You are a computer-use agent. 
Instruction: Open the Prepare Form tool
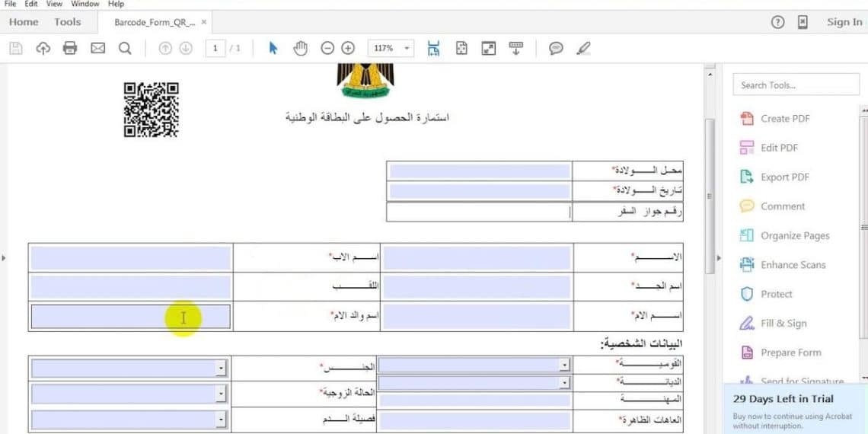click(780, 353)
